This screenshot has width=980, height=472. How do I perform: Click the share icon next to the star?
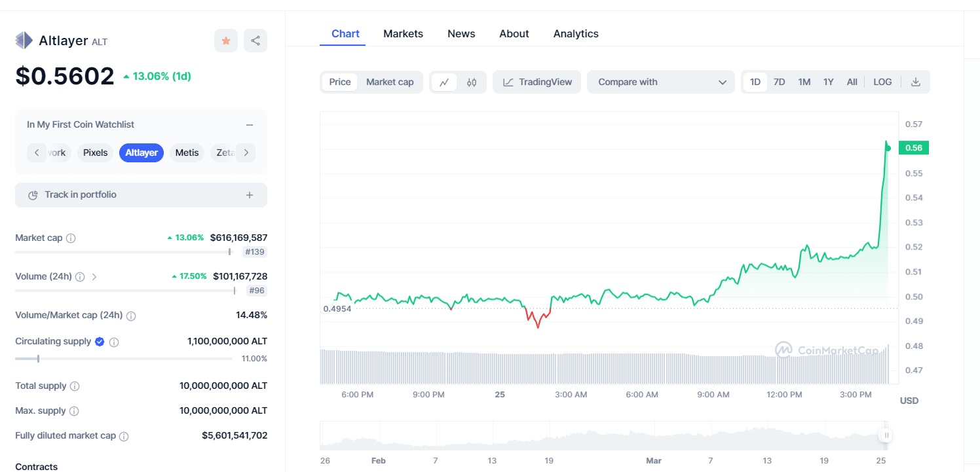click(255, 40)
